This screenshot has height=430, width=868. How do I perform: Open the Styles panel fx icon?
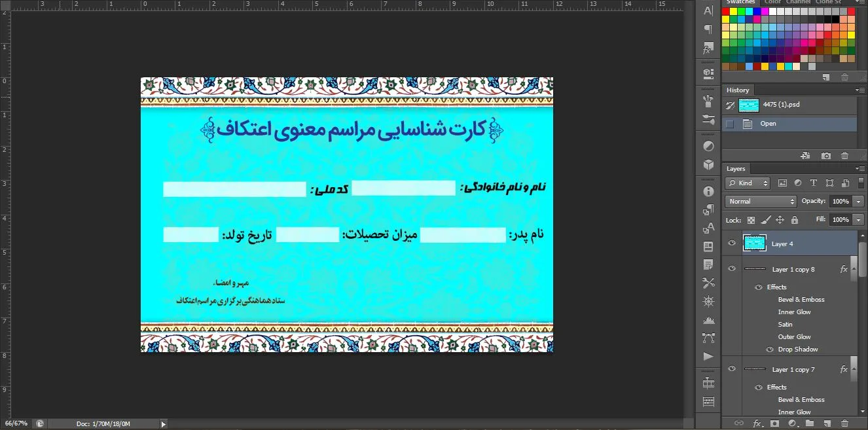pos(708,48)
